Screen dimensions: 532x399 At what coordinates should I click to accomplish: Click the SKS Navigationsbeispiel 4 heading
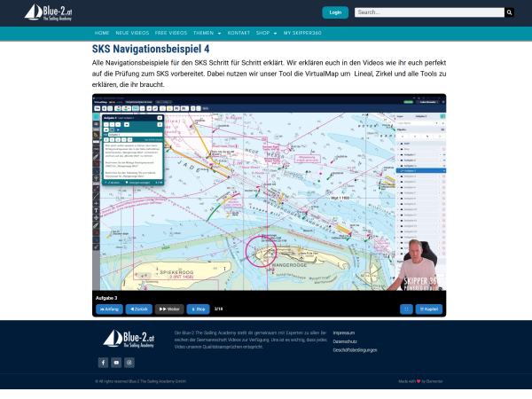point(151,49)
